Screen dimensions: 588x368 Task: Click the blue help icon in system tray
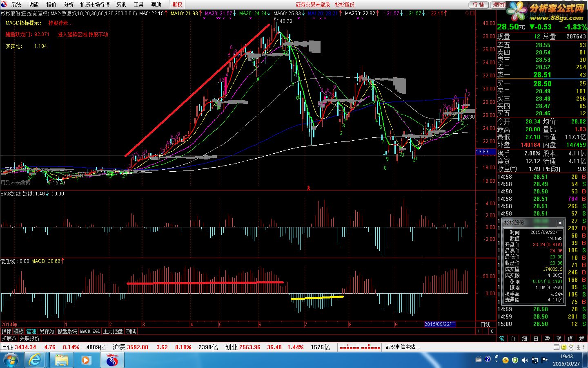tap(488, 360)
